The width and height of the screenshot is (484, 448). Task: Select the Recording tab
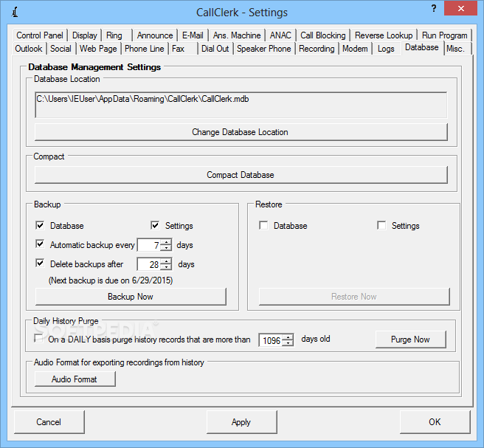point(317,49)
